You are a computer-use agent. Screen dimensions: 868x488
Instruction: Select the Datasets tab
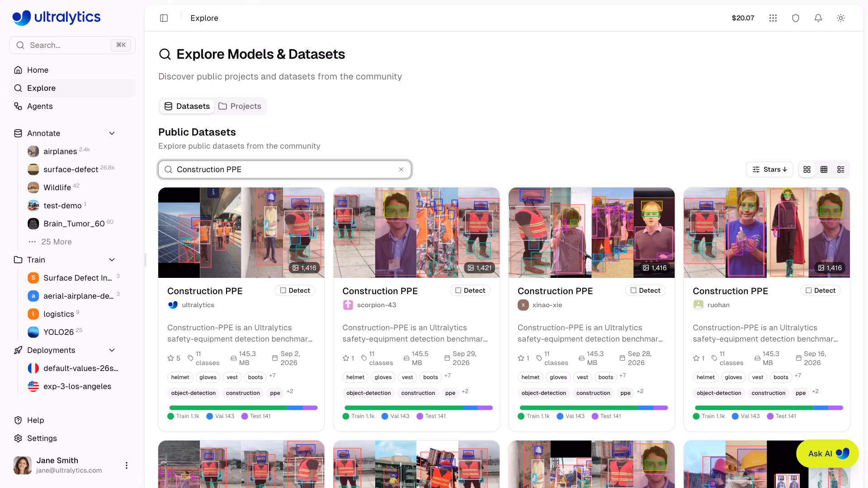(187, 106)
